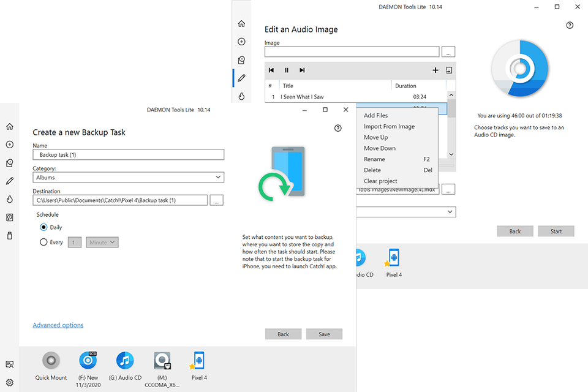Skip to next track in audio player
The image size is (588, 392).
coord(302,70)
